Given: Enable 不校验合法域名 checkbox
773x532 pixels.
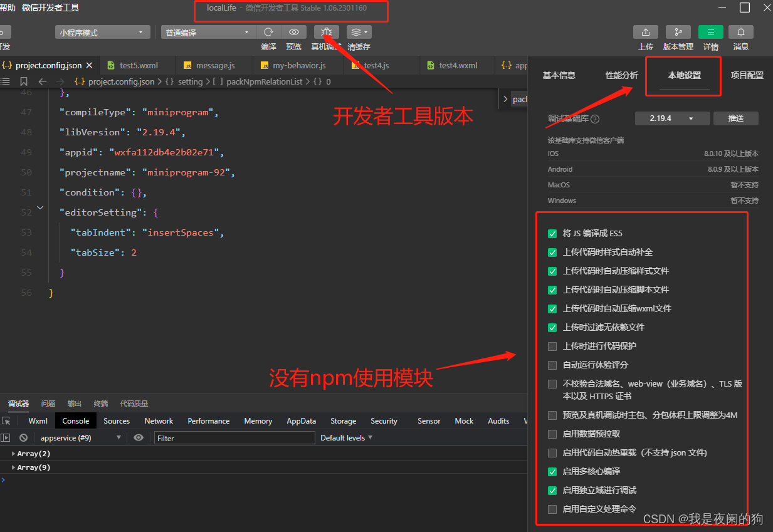Looking at the screenshot, I should [552, 384].
